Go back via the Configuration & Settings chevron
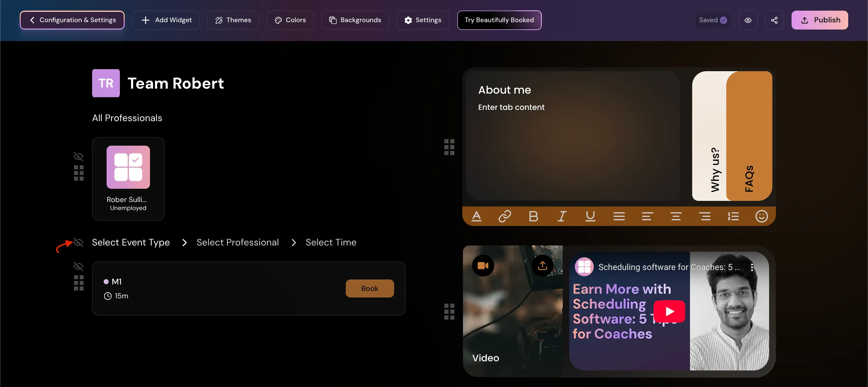The image size is (868, 387). pos(32,20)
